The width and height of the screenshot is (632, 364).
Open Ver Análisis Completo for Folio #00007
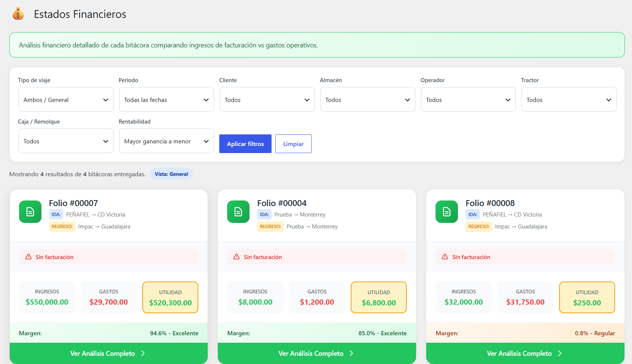[109, 353]
